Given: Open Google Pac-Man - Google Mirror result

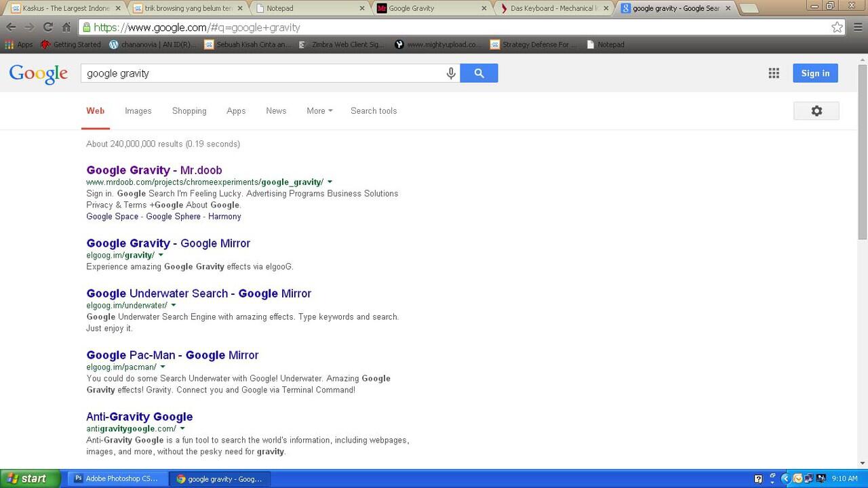Looking at the screenshot, I should point(172,355).
